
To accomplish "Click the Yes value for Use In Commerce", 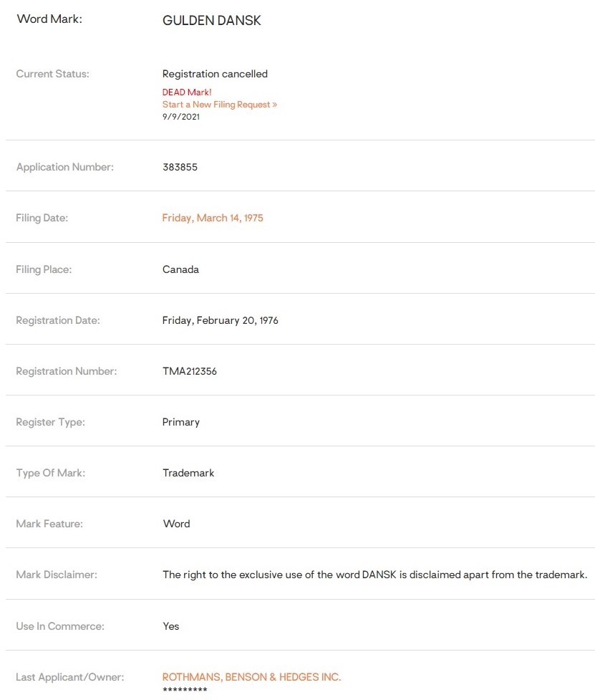I will (x=171, y=626).
